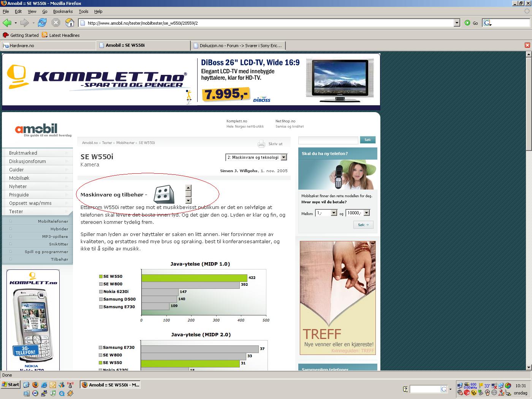Screen dimensions: 532x399
Task: Open the Tools menu
Action: 84,11
